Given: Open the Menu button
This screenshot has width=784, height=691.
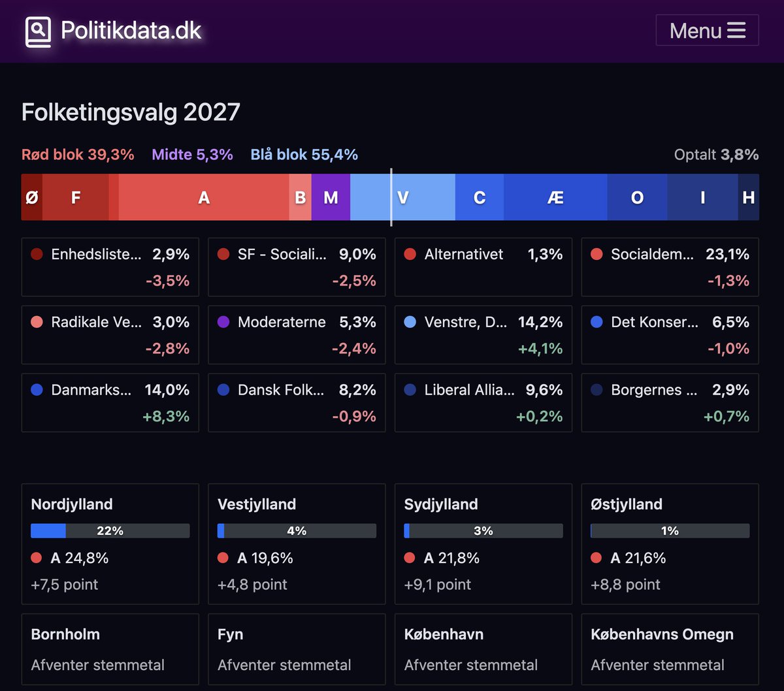Looking at the screenshot, I should (x=707, y=31).
